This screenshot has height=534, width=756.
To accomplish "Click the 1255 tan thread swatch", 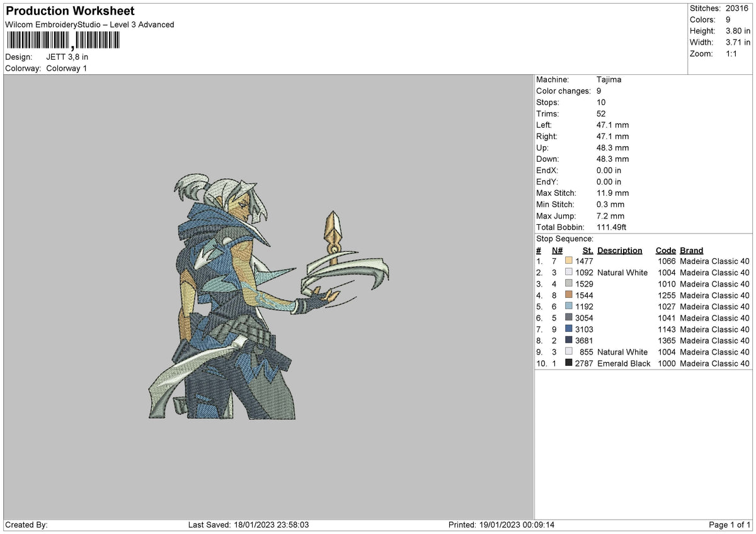I will pos(569,295).
